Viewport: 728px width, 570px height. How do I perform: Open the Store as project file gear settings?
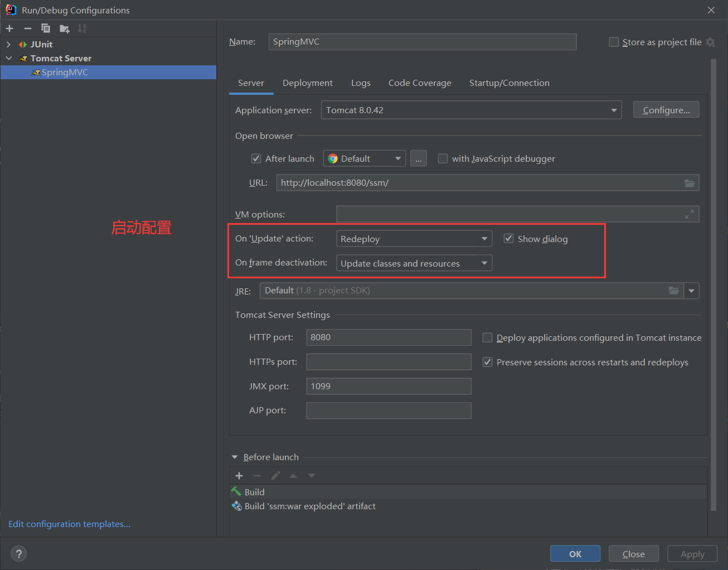[710, 42]
